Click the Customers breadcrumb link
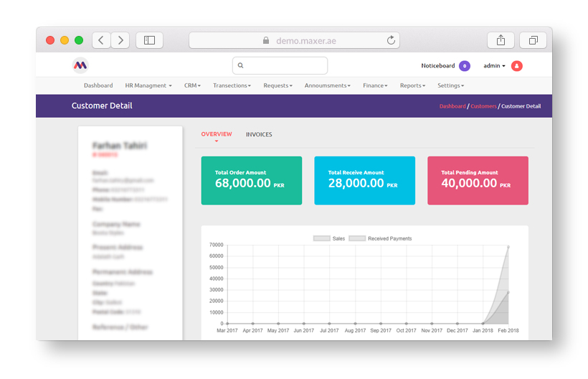This screenshot has height=379, width=588. (x=483, y=106)
